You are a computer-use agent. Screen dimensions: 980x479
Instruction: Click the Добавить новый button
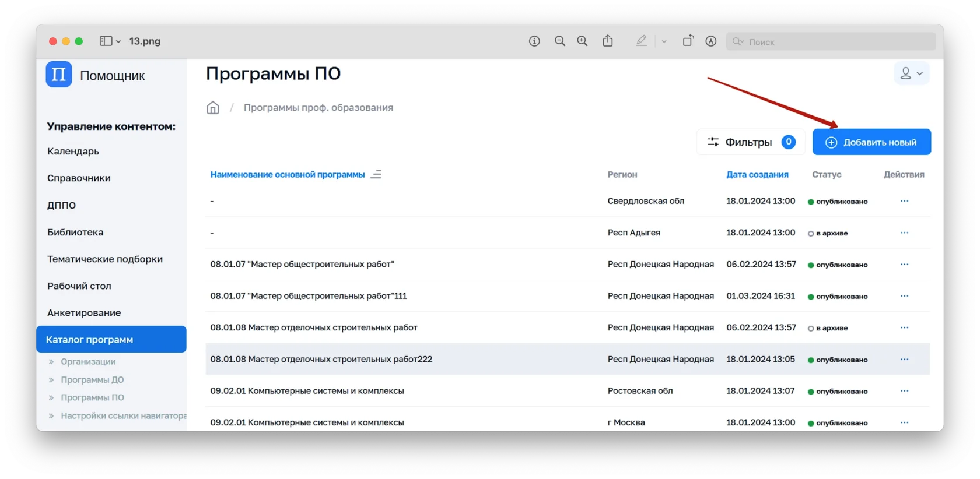coord(871,142)
